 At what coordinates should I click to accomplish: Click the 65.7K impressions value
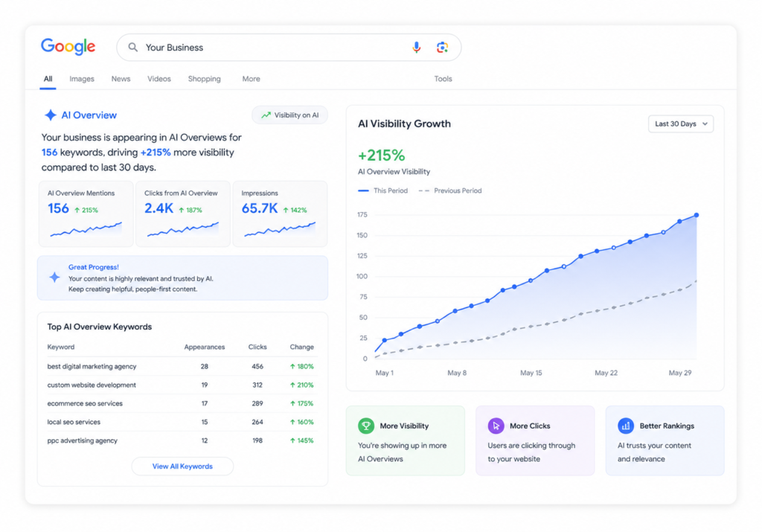click(260, 208)
